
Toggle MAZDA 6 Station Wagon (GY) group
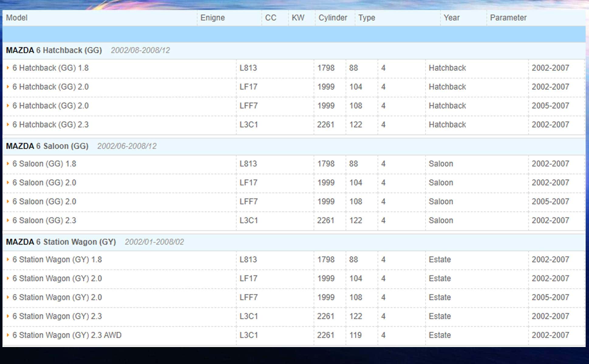(x=61, y=242)
